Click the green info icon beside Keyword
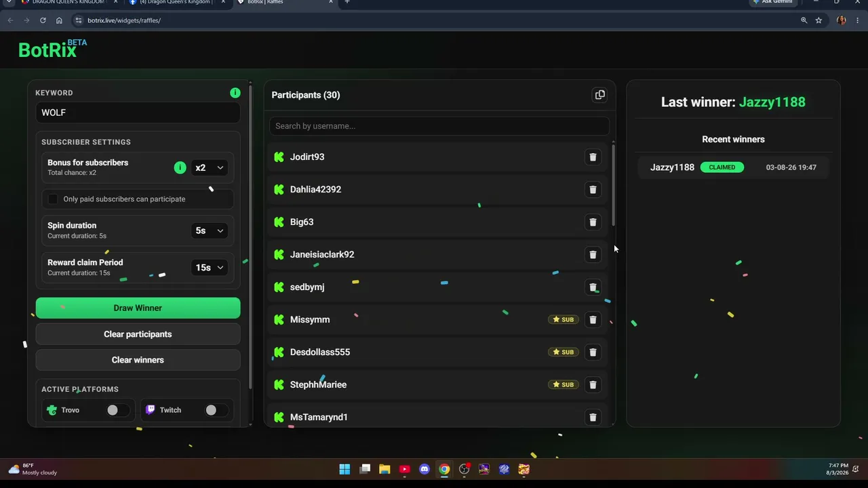868x488 pixels. 235,93
